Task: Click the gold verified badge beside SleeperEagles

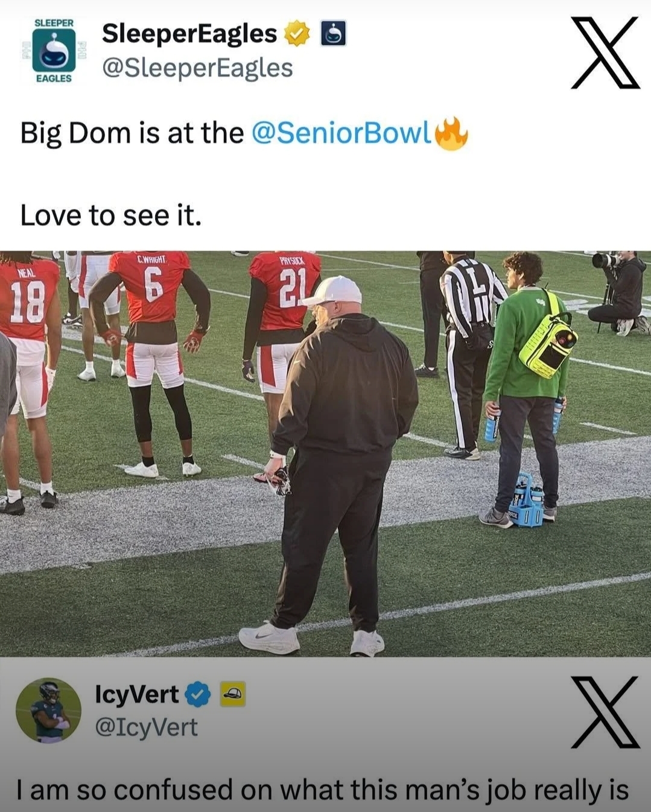Action: (296, 34)
